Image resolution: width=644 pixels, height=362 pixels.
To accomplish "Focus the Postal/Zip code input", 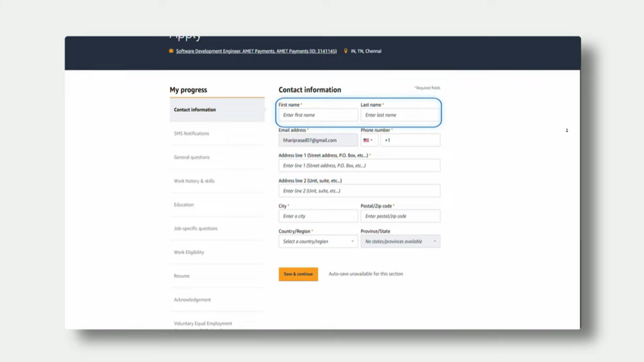I will pyautogui.click(x=400, y=216).
